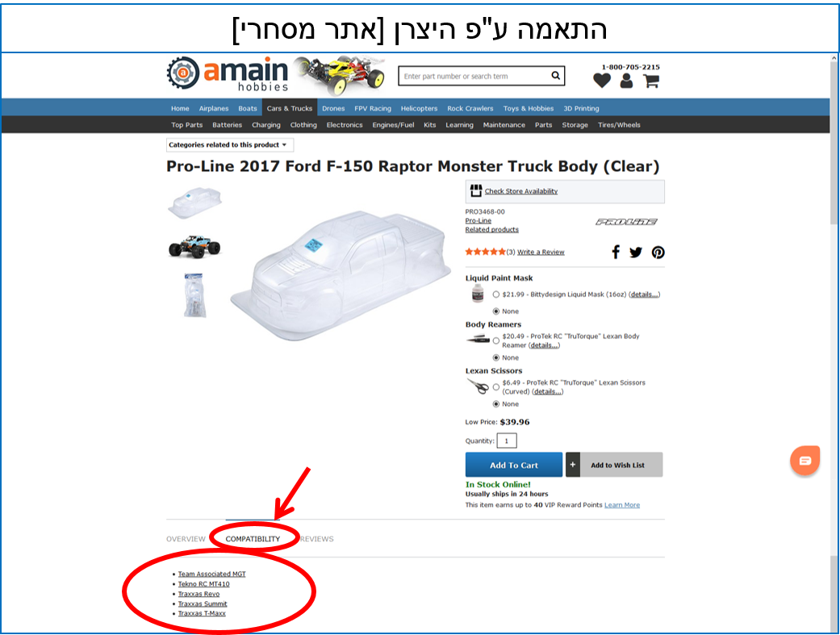Select the ProTek Lexan Scissors radio option
840x635 pixels.
(x=496, y=387)
